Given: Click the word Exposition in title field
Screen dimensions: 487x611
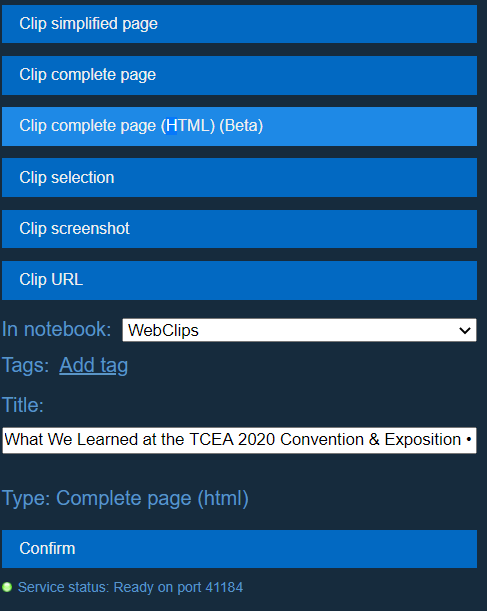Looking at the screenshot, I should pyautogui.click(x=423, y=440).
